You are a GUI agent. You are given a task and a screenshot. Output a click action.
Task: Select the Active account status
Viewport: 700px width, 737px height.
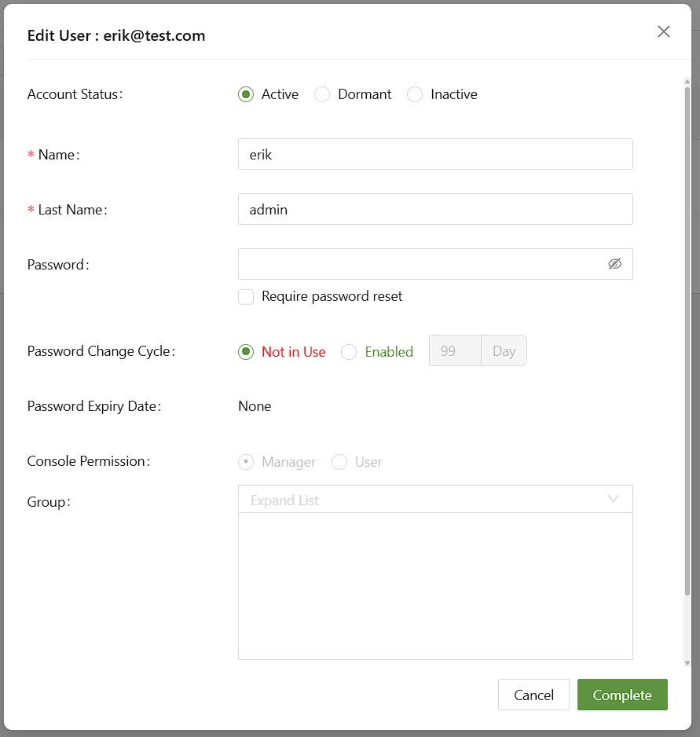point(246,94)
